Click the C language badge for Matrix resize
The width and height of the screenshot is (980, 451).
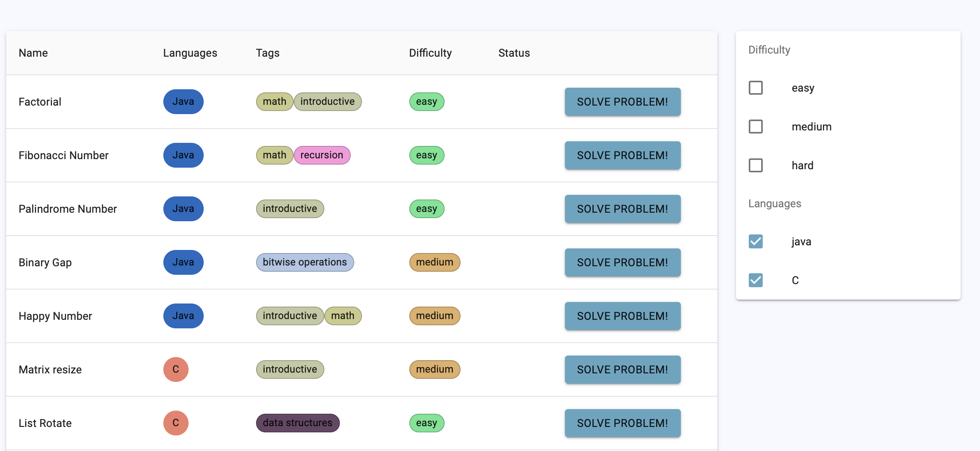click(x=176, y=369)
